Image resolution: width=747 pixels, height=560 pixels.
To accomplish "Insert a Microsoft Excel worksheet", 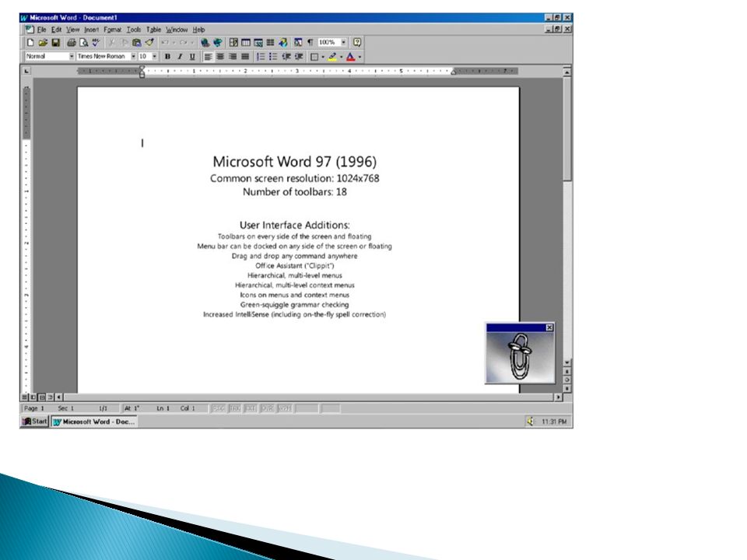I will [258, 42].
